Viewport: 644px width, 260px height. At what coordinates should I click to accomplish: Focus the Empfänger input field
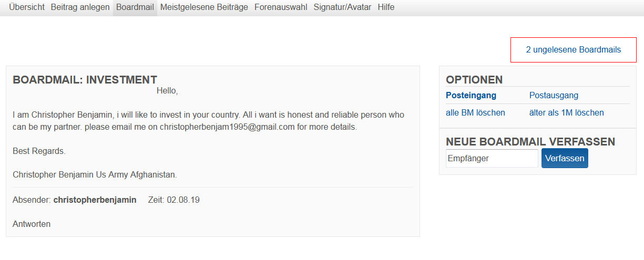click(492, 158)
